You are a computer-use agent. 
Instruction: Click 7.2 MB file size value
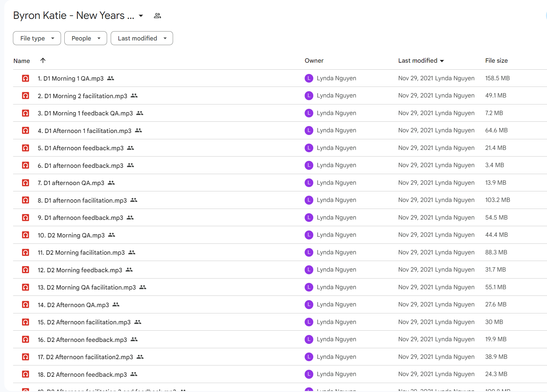494,113
